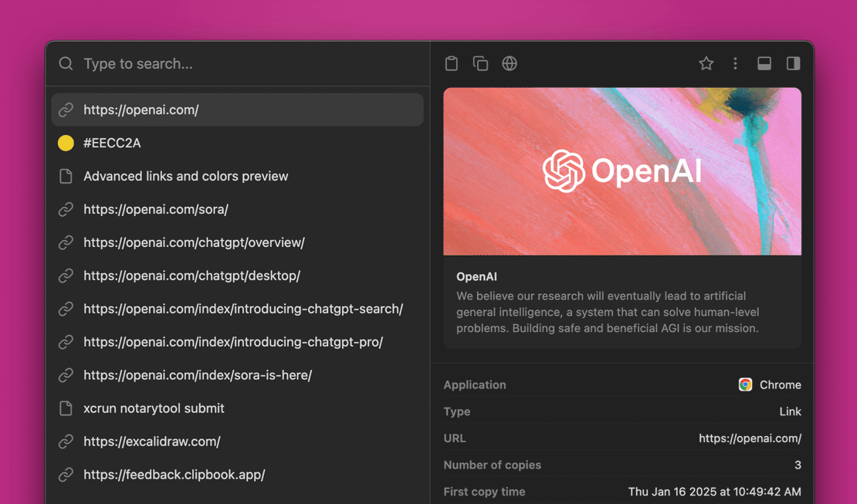This screenshot has height=504, width=857.
Task: Toggle the bottom details pane icon
Action: coord(764,63)
